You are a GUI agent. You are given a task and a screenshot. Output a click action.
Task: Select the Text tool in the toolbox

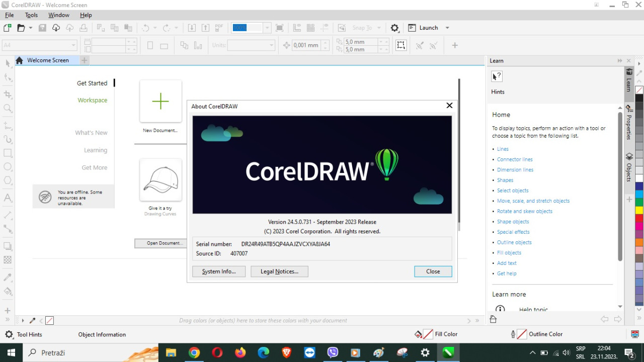pos(8,198)
